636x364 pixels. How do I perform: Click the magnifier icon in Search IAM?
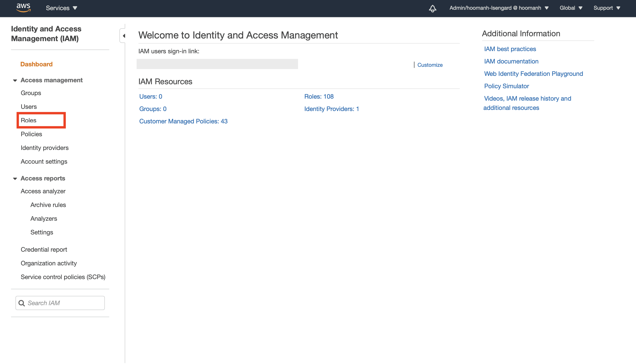(22, 303)
